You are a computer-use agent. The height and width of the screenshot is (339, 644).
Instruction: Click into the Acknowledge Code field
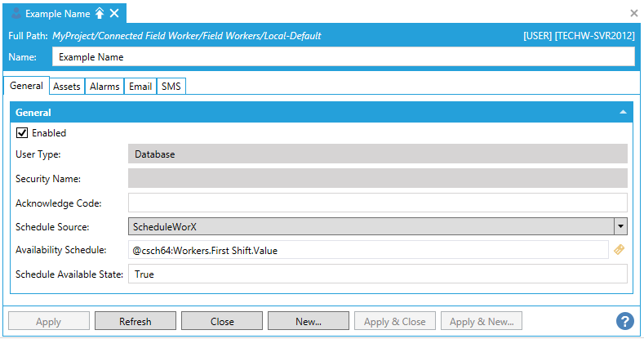pos(377,202)
